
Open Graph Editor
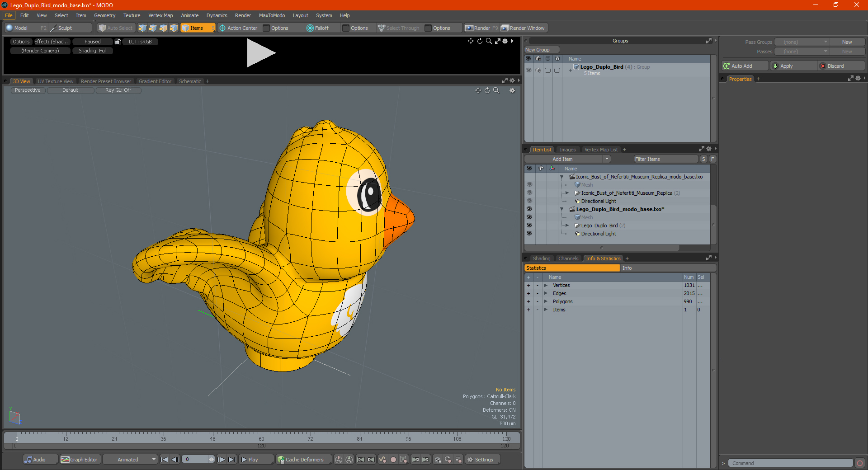pyautogui.click(x=80, y=460)
